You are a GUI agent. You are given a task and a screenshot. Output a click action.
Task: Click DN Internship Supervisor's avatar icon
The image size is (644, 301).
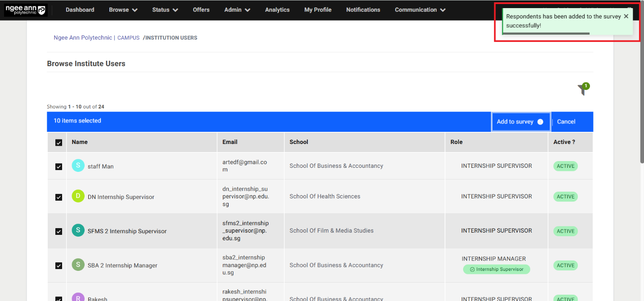(78, 196)
